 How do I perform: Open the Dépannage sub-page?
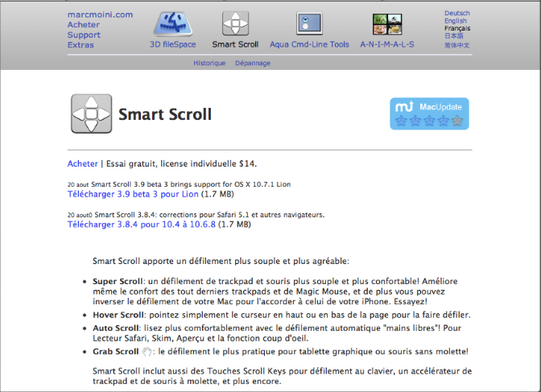point(253,63)
